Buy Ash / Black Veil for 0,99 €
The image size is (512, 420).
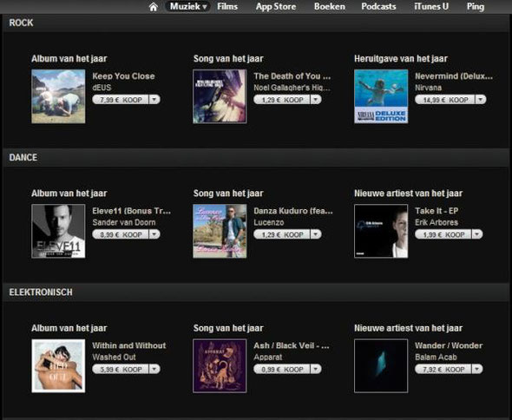282,369
